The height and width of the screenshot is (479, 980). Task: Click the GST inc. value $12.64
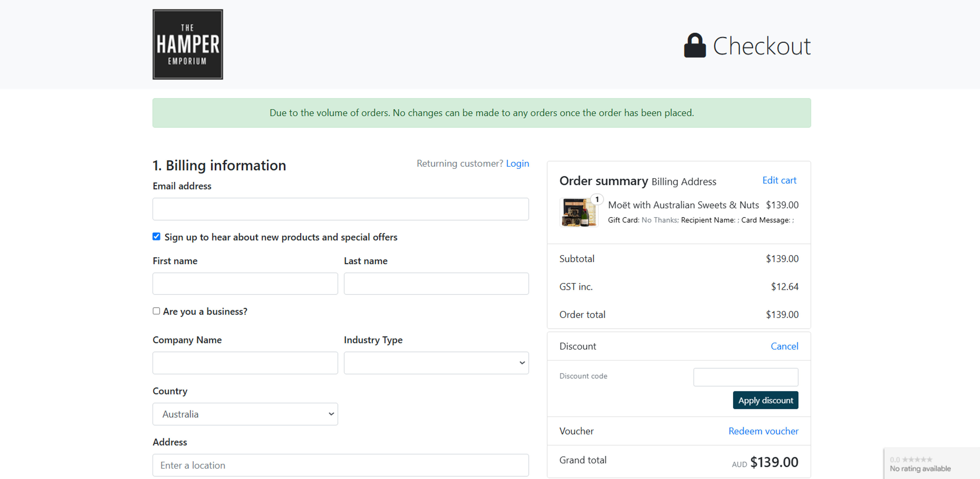(785, 287)
